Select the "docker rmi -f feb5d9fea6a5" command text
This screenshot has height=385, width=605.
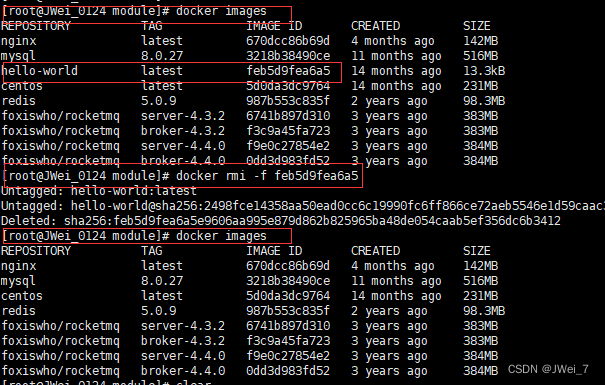[267, 176]
